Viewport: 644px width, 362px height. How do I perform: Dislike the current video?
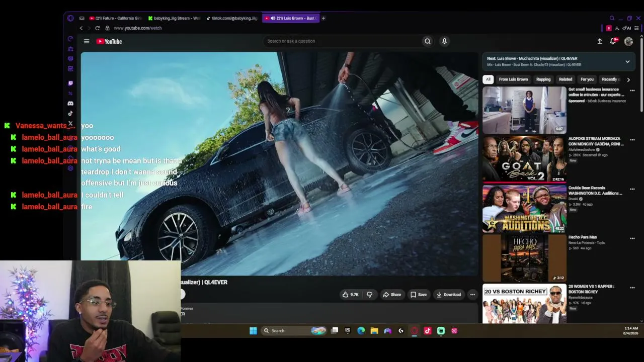tap(369, 295)
